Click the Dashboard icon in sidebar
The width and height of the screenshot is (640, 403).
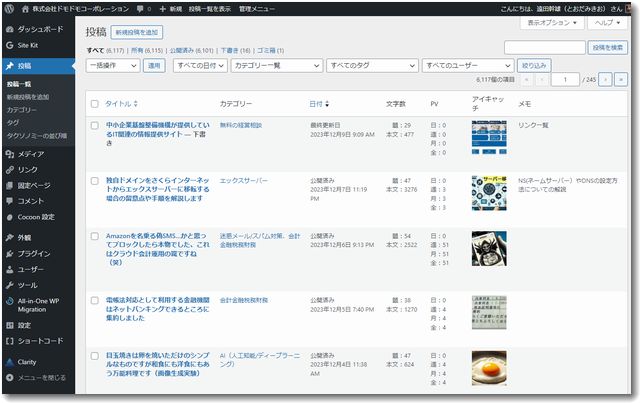(x=10, y=30)
